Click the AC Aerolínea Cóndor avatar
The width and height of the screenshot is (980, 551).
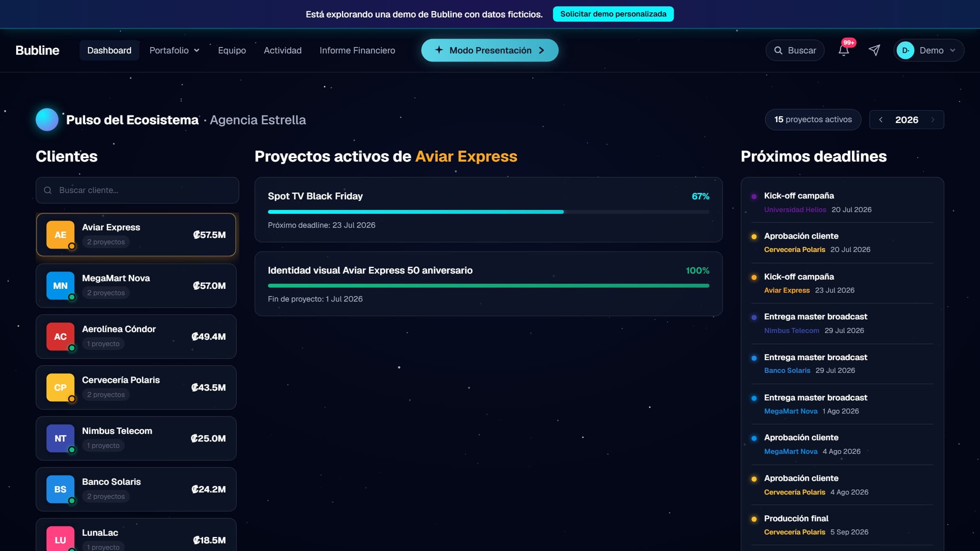click(x=60, y=336)
